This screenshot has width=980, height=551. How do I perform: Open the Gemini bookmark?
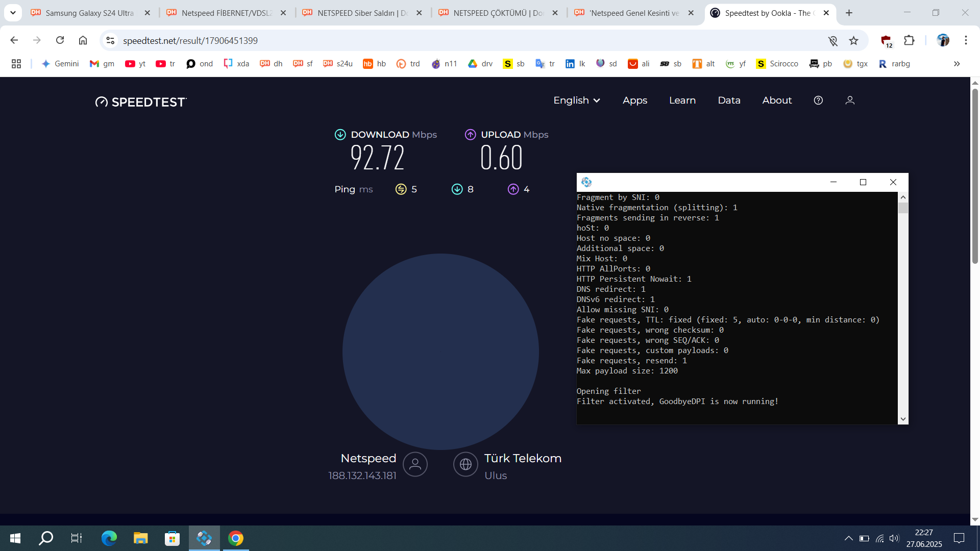pyautogui.click(x=60, y=64)
